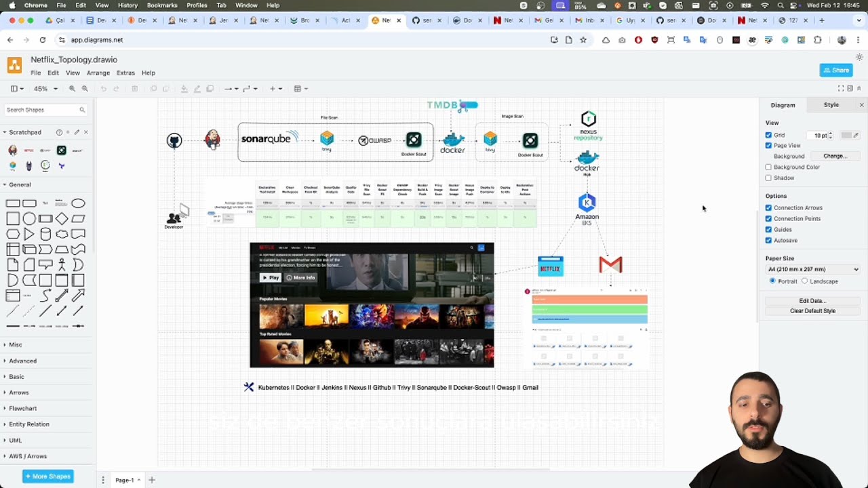Image resolution: width=868 pixels, height=488 pixels.
Task: Click the Chrome bookmark star icon
Action: (583, 40)
